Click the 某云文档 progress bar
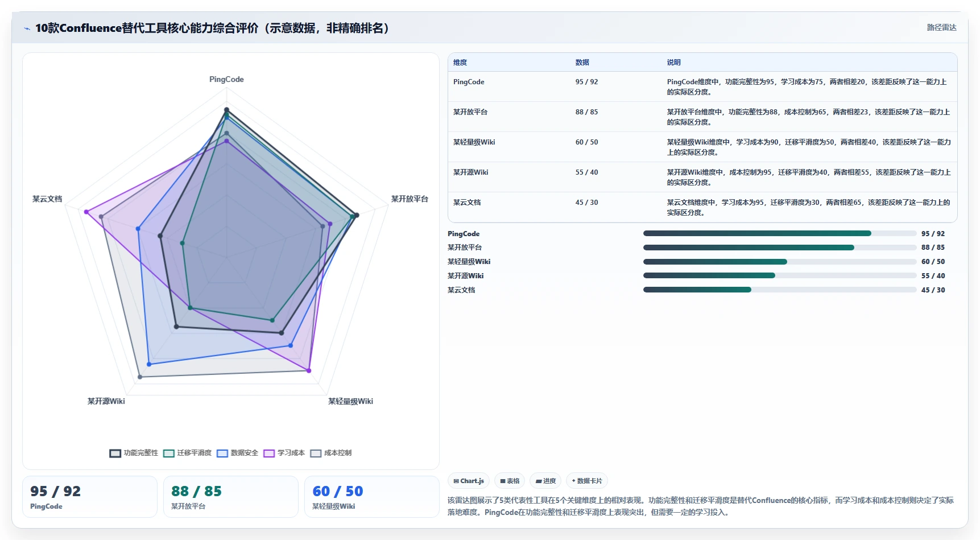980x540 pixels. (x=779, y=290)
